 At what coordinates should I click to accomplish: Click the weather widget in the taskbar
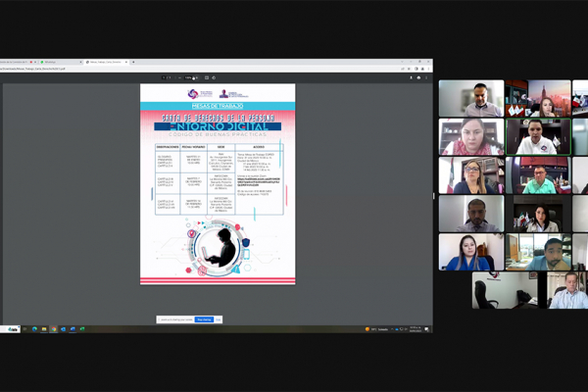377,329
